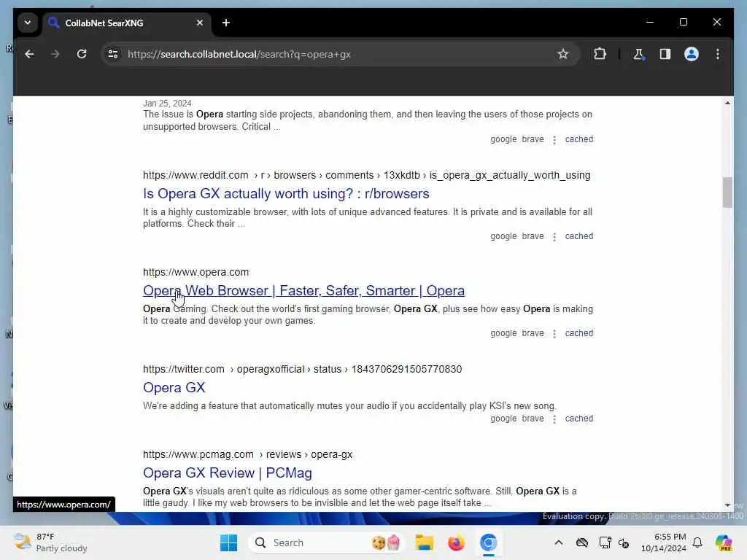Viewport: 747px width, 560px height.
Task: Open cached link for Opera.com result
Action: 578,333
